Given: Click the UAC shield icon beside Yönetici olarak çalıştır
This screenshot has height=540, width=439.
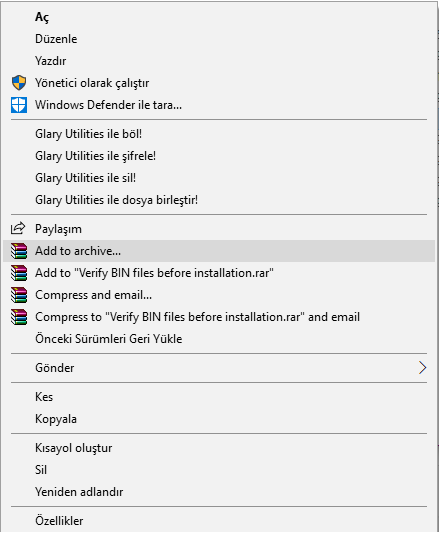Looking at the screenshot, I should [x=19, y=83].
